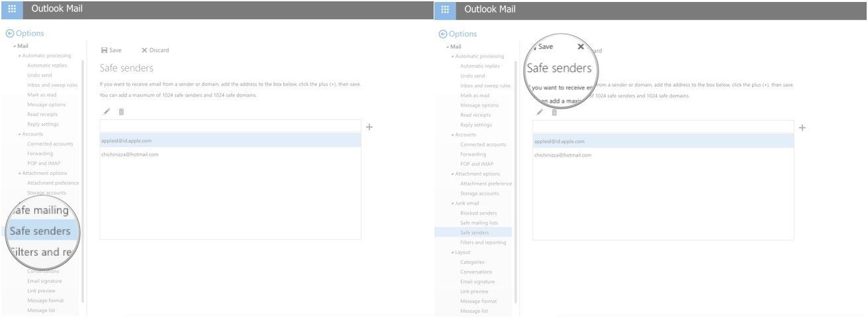Open Blocked senders in the sidebar
This screenshot has width=868, height=318.
point(478,213)
